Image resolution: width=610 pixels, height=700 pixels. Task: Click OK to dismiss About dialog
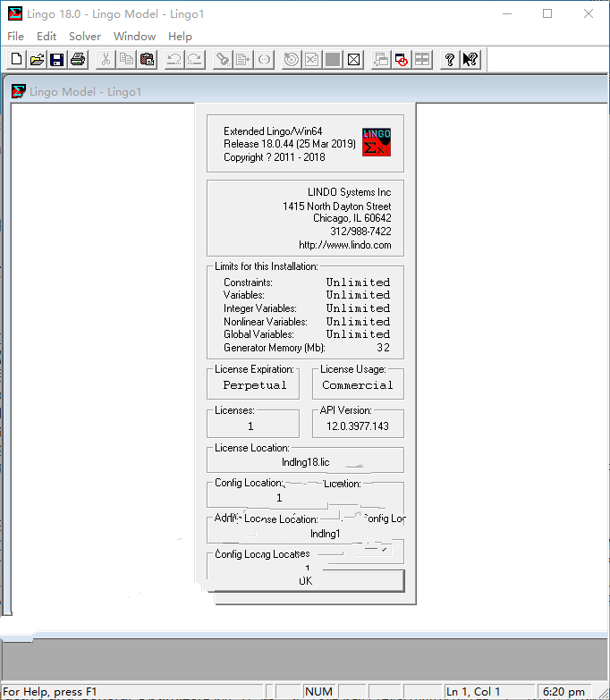[x=306, y=581]
